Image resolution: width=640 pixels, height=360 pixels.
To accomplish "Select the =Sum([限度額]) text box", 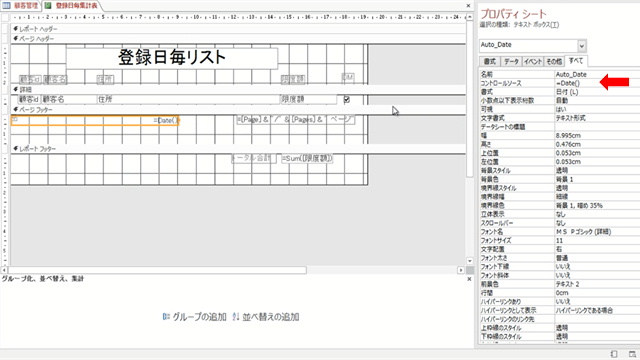I will (x=307, y=158).
